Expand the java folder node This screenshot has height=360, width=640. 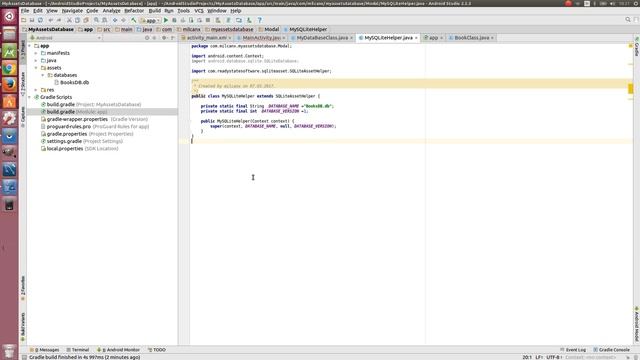[x=36, y=60]
